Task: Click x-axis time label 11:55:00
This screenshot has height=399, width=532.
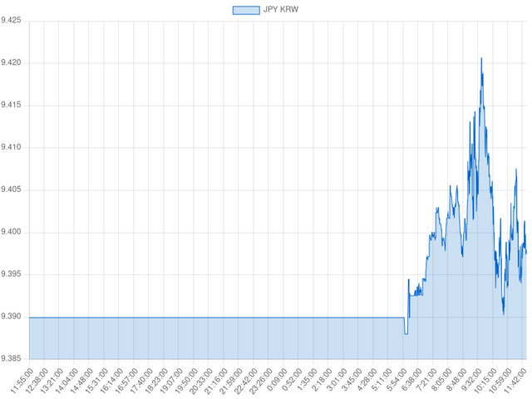Action: point(22,381)
